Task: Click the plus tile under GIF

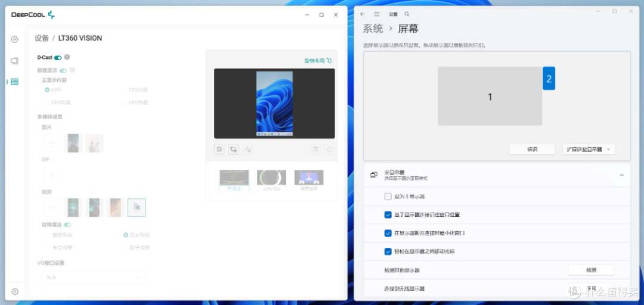Action: (52, 175)
